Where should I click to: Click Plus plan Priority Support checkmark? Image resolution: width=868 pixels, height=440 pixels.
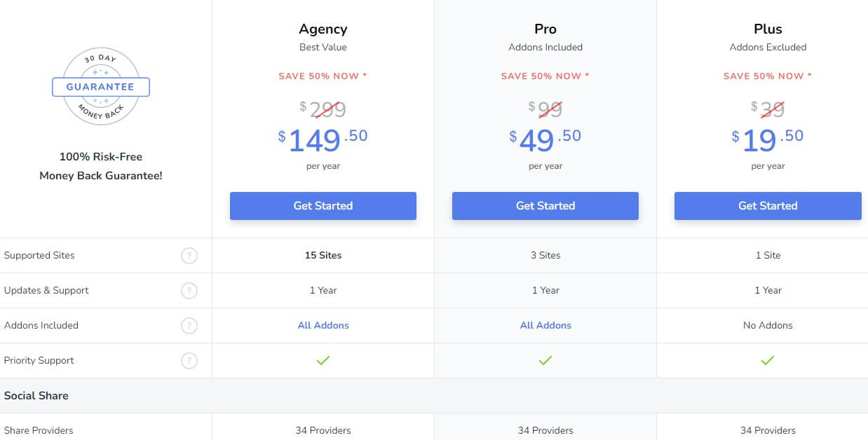coord(768,360)
